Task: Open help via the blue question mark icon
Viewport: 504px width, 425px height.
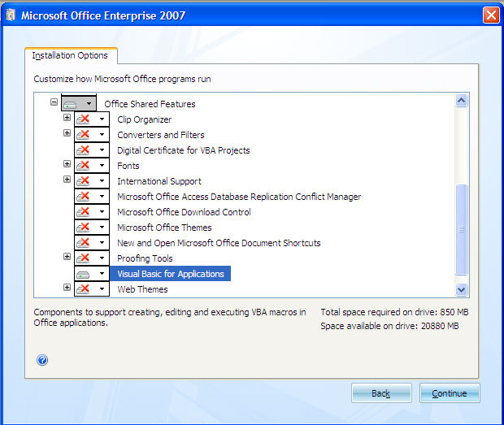Action: [x=42, y=360]
